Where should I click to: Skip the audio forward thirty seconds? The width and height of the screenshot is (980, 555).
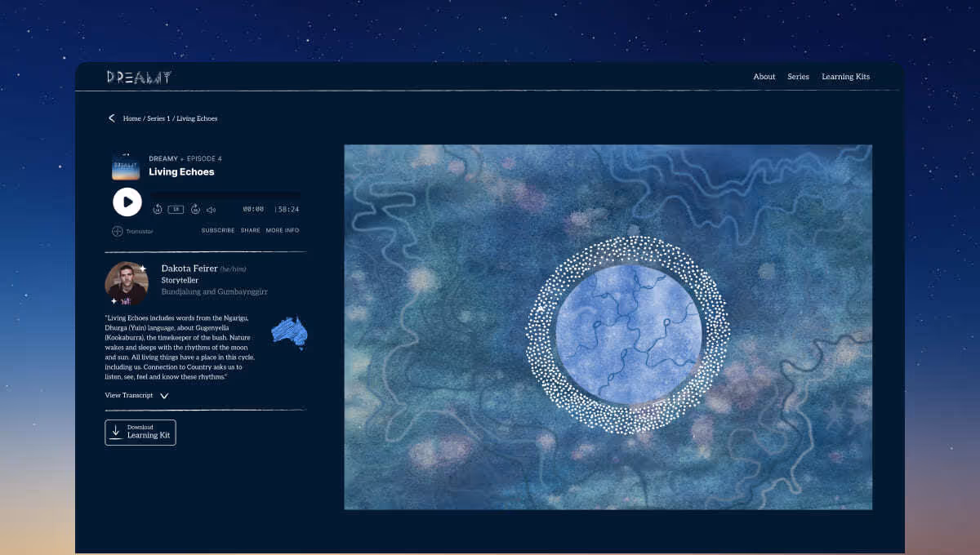tap(195, 210)
